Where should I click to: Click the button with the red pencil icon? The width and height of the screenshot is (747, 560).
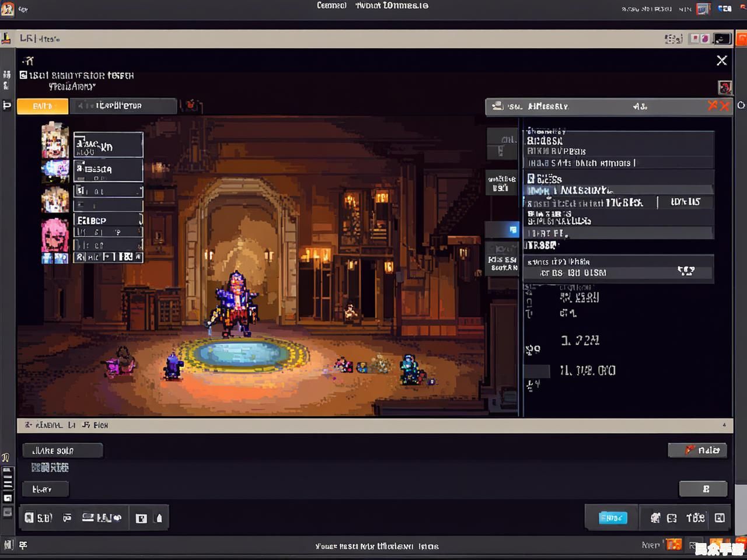pos(697,450)
